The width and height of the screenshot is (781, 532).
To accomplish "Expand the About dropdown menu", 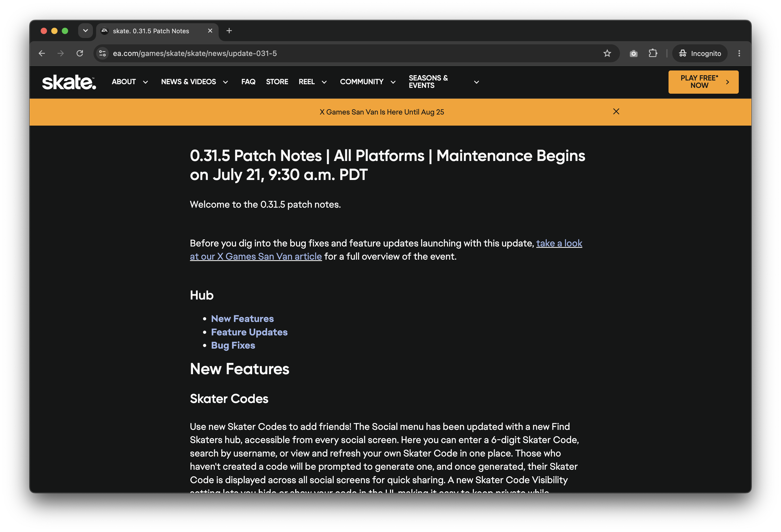I will (x=130, y=82).
